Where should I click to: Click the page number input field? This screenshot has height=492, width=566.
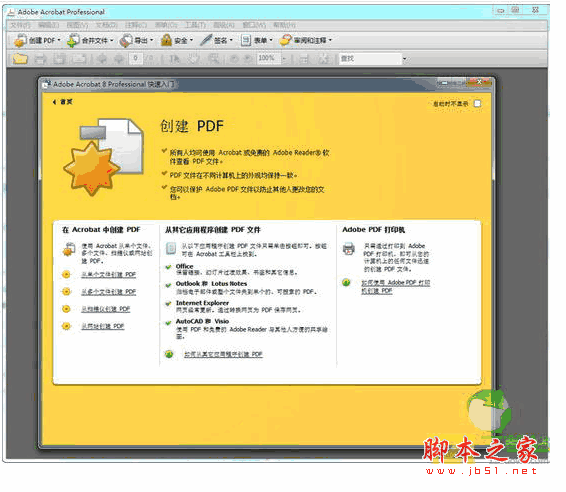pos(136,58)
